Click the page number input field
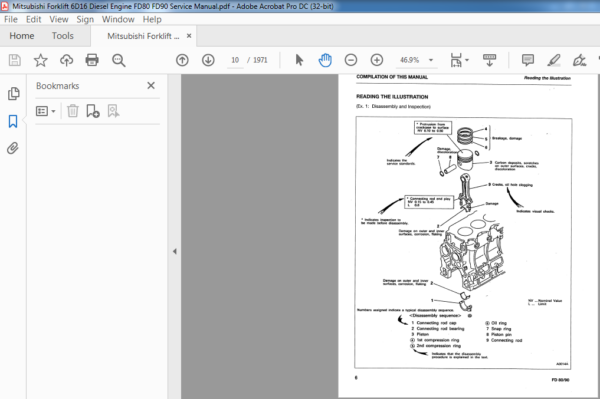Screen dimensions: 600x399 235,60
